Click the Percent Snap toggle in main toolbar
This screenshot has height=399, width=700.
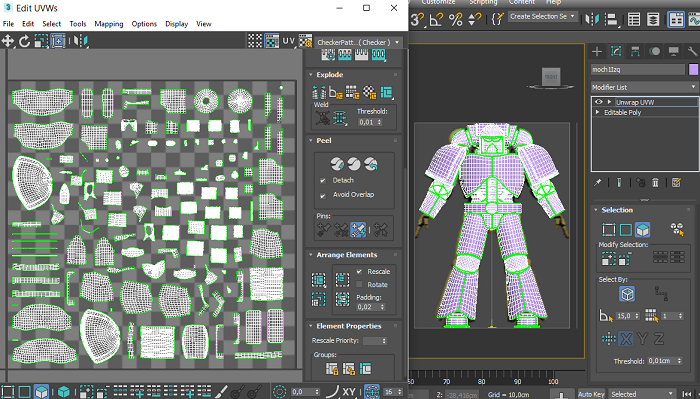click(455, 19)
